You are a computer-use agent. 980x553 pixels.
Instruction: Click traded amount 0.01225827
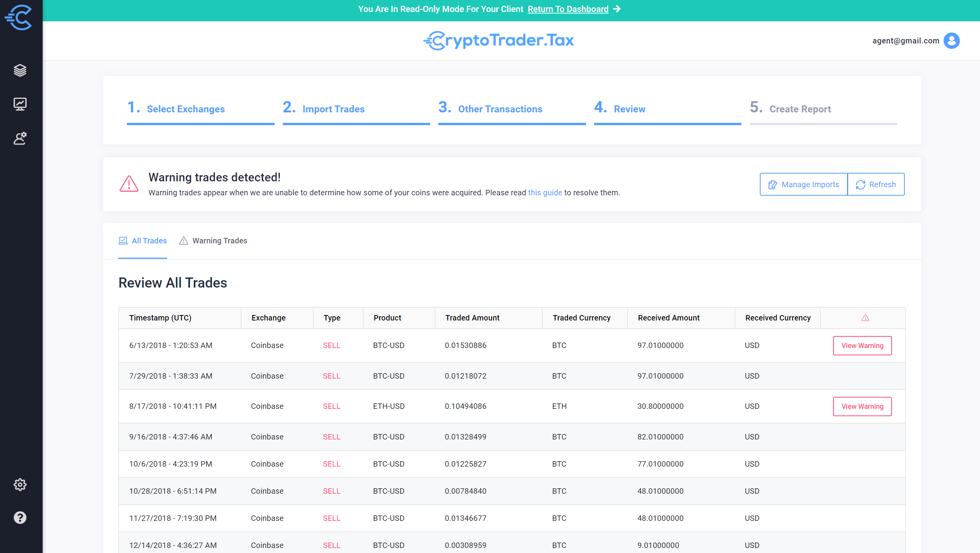(466, 464)
